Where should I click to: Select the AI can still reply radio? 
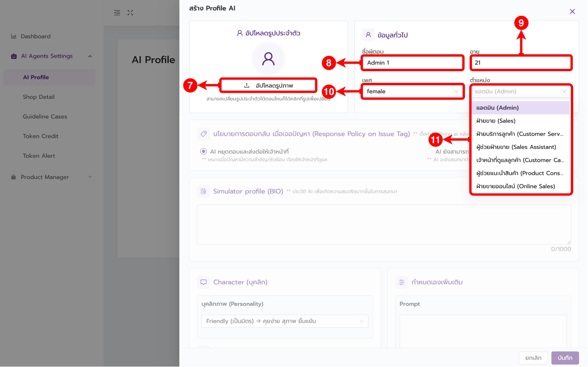(x=429, y=151)
